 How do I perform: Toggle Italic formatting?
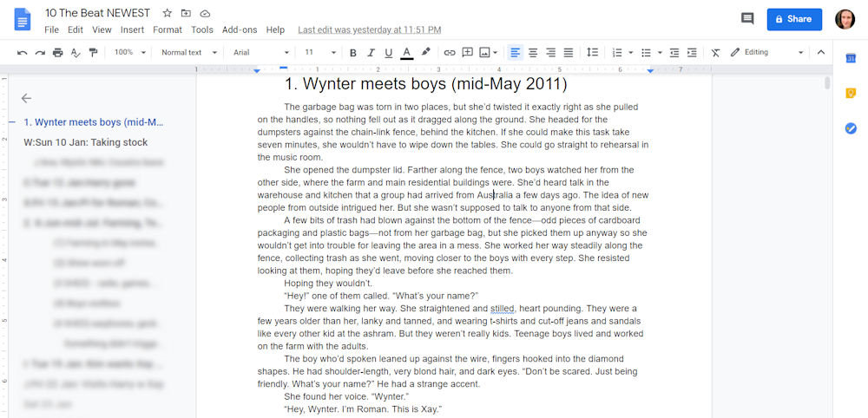(x=371, y=52)
